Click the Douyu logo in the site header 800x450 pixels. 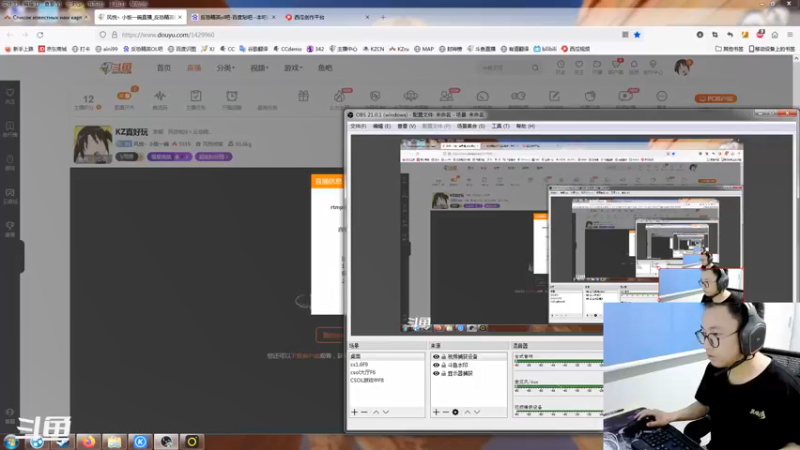[x=116, y=68]
